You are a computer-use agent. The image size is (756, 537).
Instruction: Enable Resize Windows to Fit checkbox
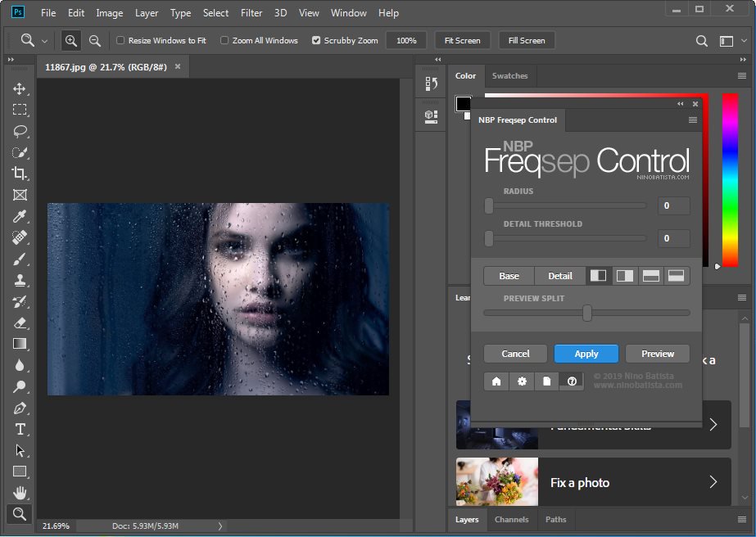tap(120, 40)
